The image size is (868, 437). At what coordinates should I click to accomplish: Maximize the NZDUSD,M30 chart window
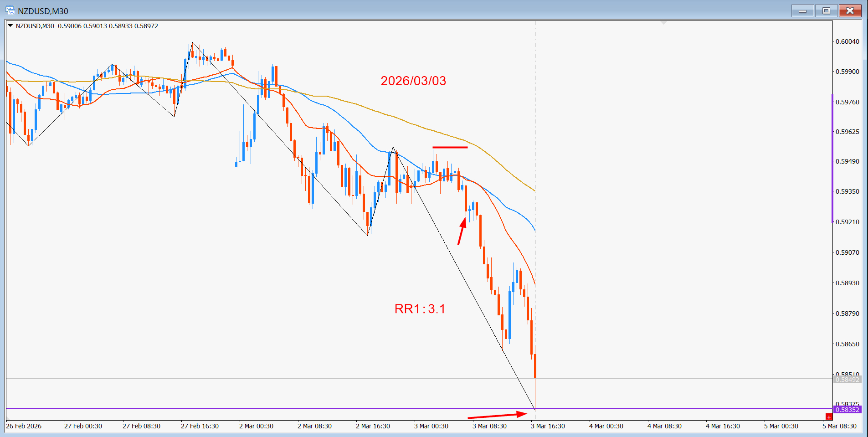click(x=826, y=10)
